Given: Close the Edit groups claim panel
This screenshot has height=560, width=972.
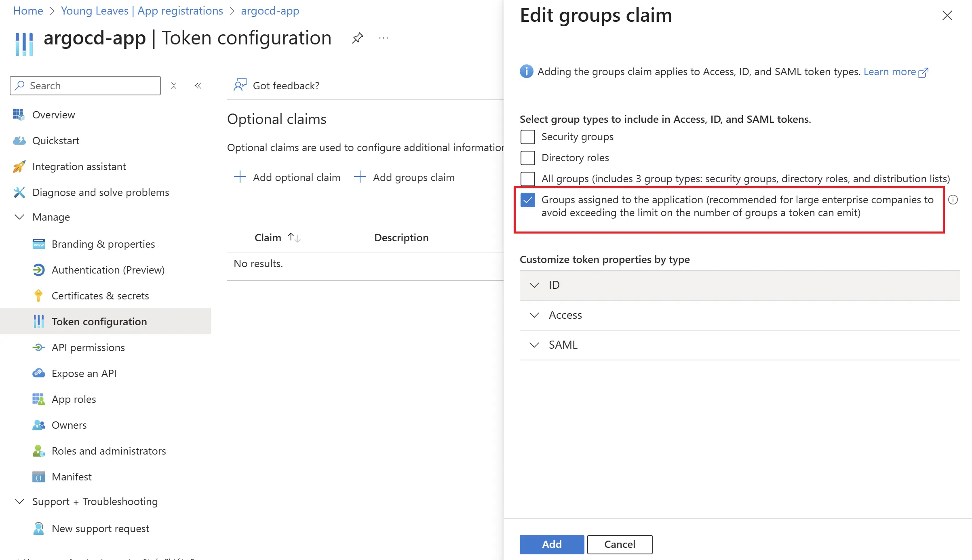Looking at the screenshot, I should [947, 15].
